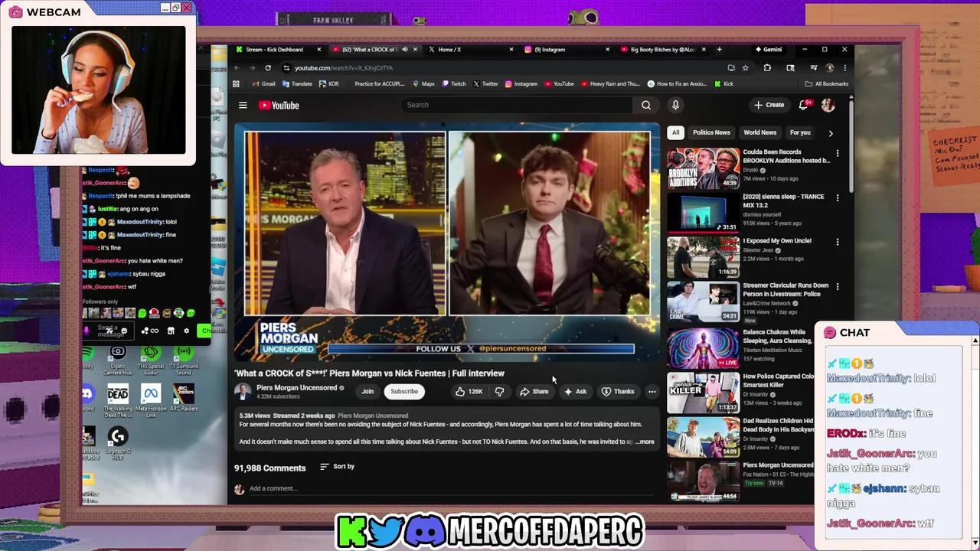980x551 pixels.
Task: Click the YouTube page vertical scrollbar
Action: point(851,145)
